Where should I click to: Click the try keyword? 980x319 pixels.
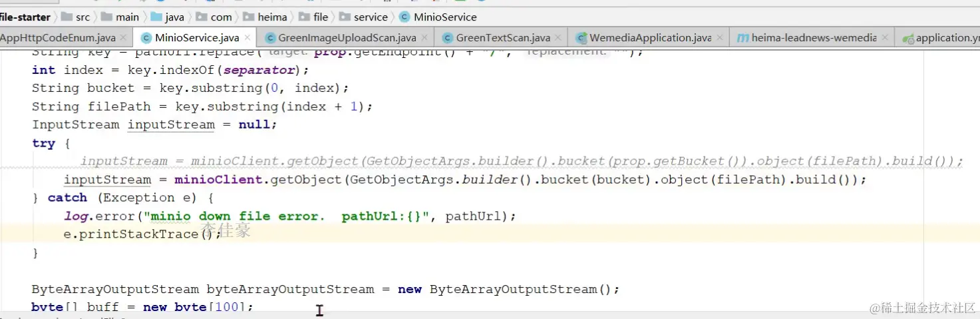43,143
